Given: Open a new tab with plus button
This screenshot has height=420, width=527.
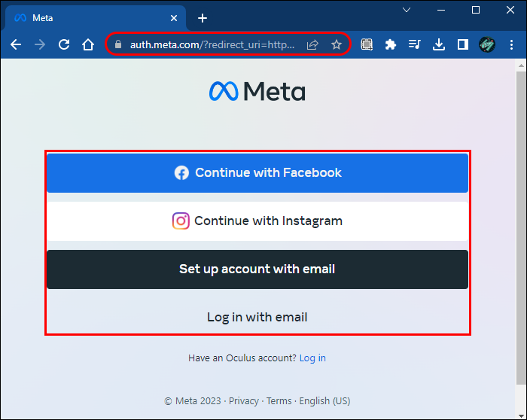Looking at the screenshot, I should pyautogui.click(x=203, y=18).
